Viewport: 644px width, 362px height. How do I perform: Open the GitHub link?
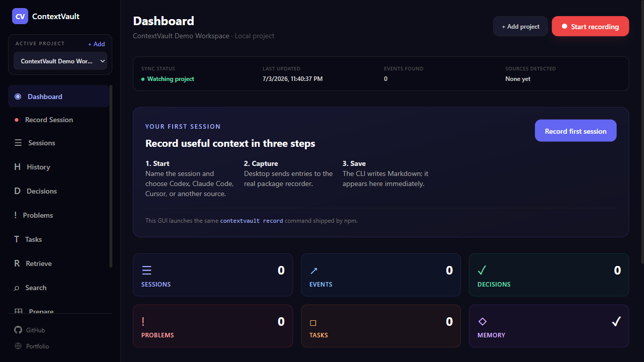pyautogui.click(x=30, y=330)
